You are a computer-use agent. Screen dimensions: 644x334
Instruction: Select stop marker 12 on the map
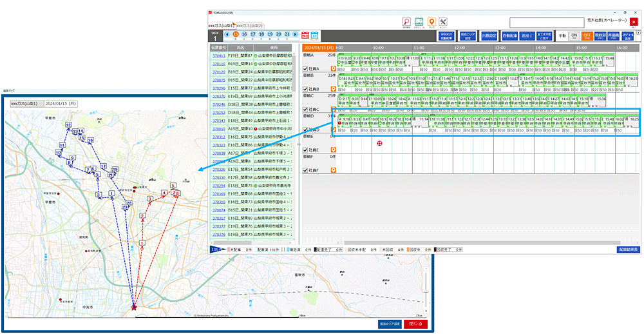(68, 124)
